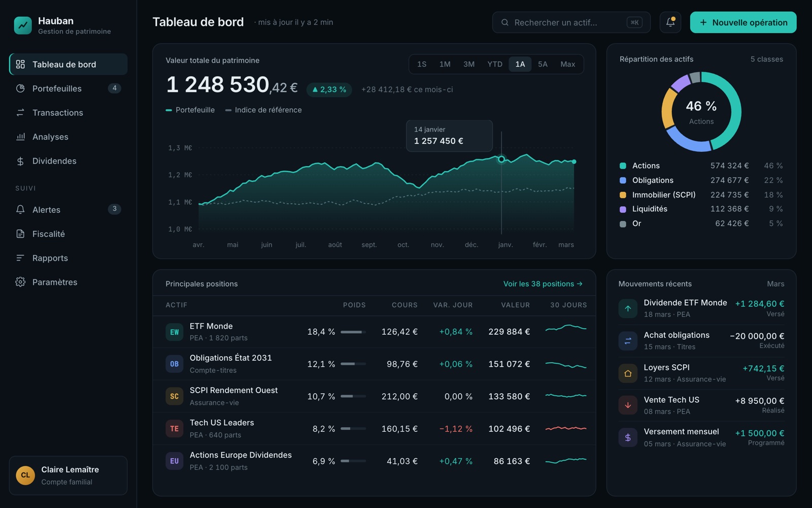Click the magnifier icon in search field

click(x=505, y=22)
